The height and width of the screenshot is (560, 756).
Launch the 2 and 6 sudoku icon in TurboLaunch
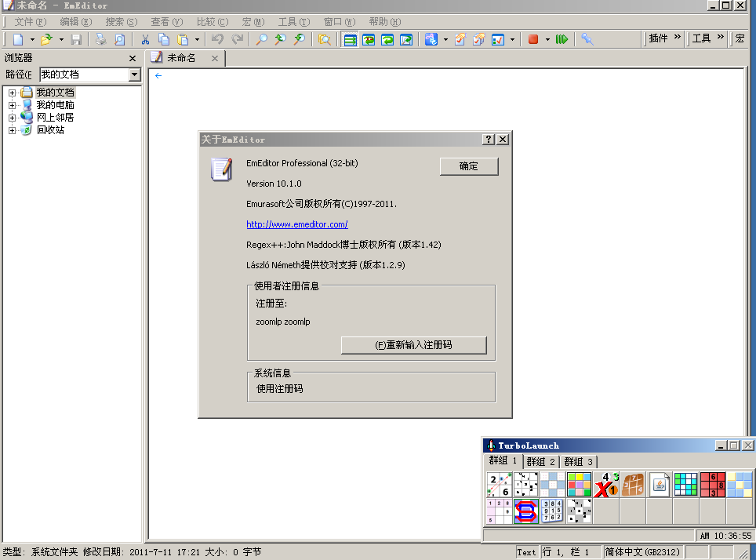[x=499, y=484]
